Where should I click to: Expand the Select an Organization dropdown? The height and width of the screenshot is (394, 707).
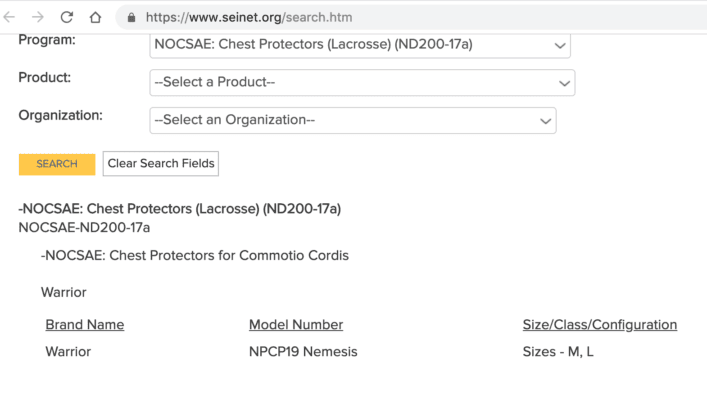point(353,120)
